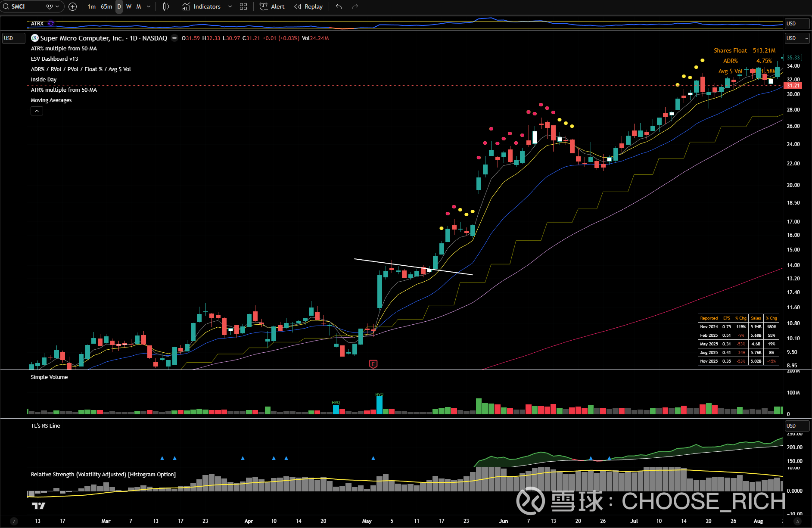The image size is (812, 528).
Task: Switch to the 1m interval
Action: 91,6
